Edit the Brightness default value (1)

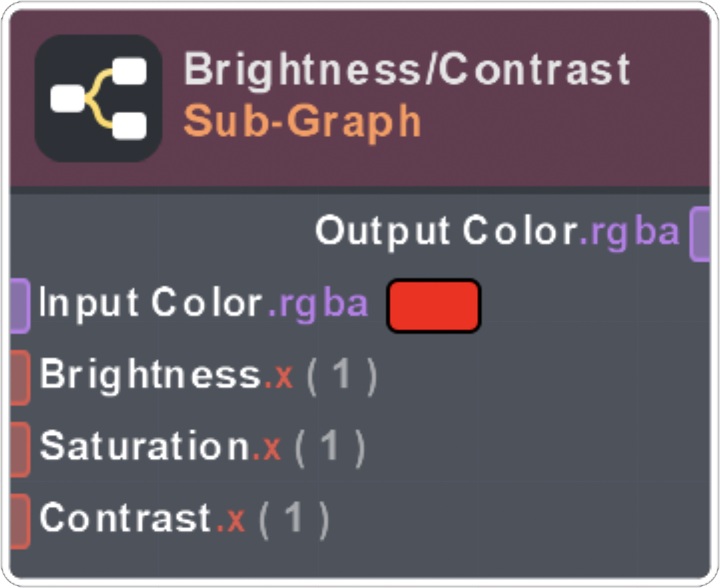click(x=341, y=376)
